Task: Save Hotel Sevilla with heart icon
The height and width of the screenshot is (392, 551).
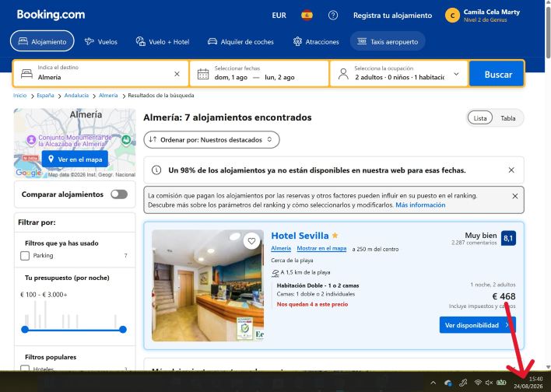Action: 251,241
